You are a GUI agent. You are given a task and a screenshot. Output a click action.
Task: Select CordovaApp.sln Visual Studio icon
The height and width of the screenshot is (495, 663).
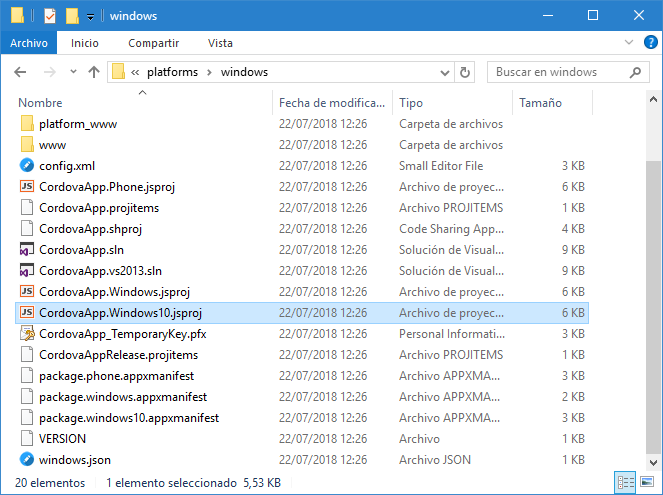click(x=27, y=249)
